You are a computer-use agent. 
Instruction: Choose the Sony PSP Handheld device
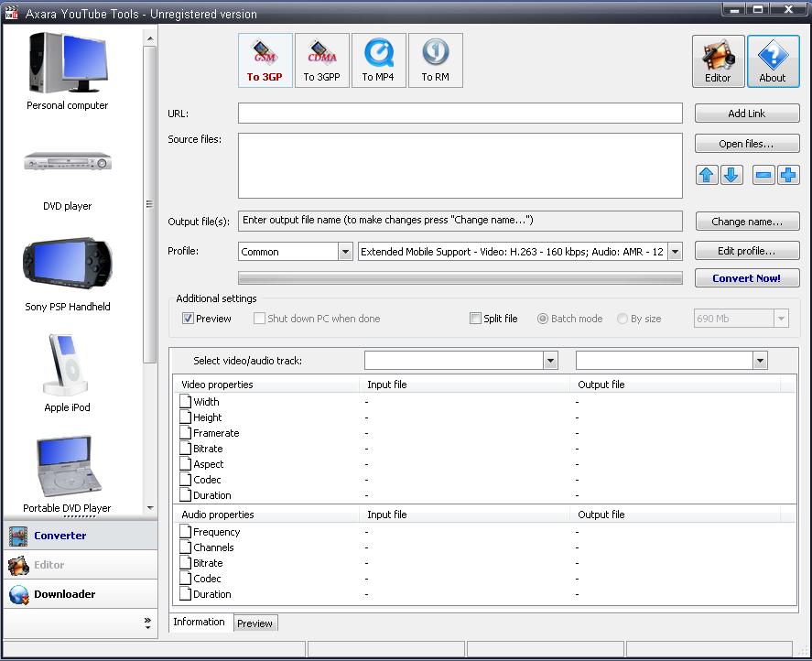pyautogui.click(x=68, y=275)
